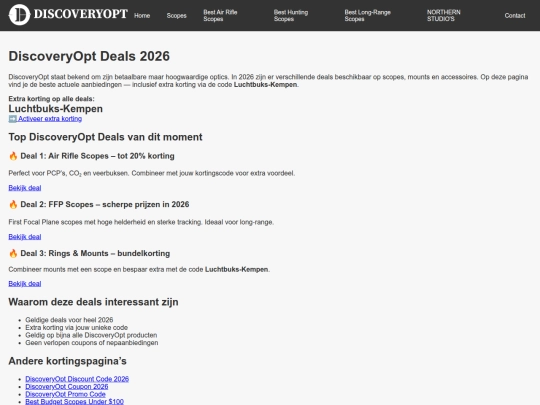The image size is (540, 405).
Task: Click the text Extra korting op alle deals:
Action: 51,99
